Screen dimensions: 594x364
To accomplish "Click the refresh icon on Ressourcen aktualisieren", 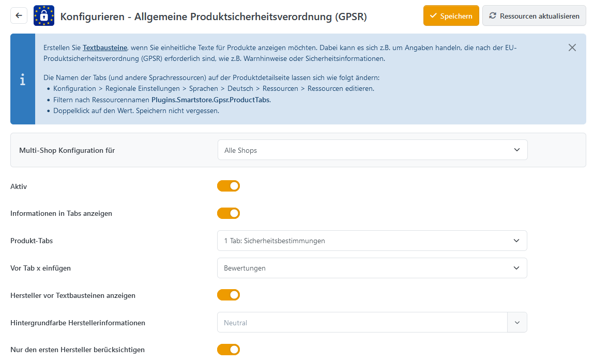I will tap(494, 15).
